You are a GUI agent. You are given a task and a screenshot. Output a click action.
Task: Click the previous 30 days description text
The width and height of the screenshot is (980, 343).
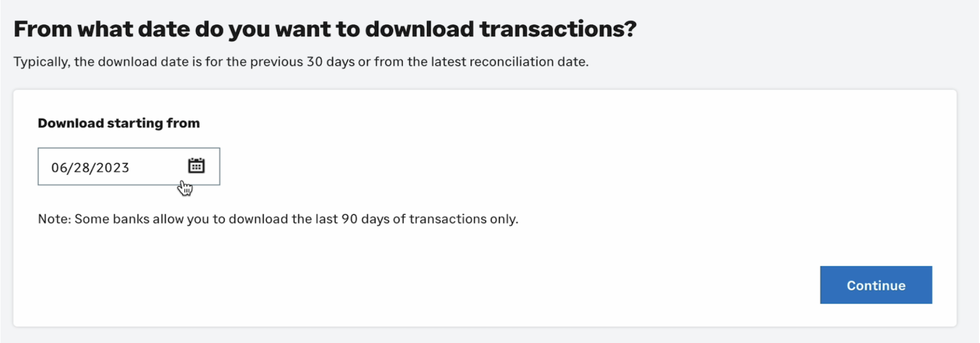301,62
